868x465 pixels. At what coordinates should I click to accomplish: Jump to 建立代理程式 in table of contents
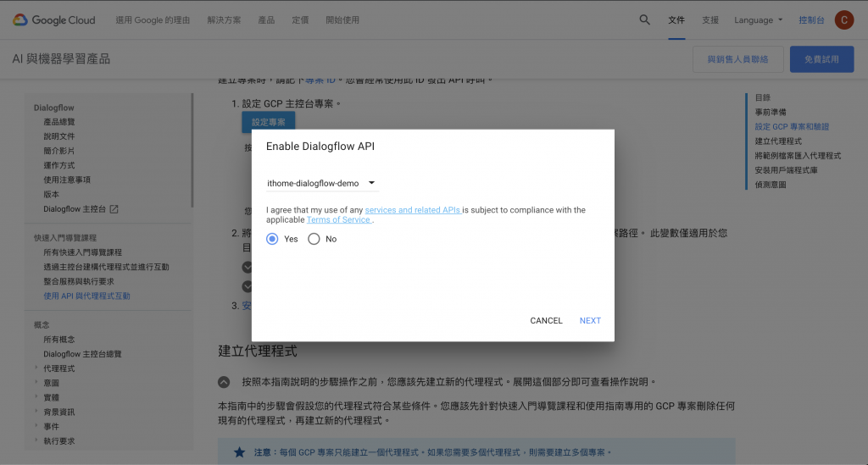pos(778,141)
